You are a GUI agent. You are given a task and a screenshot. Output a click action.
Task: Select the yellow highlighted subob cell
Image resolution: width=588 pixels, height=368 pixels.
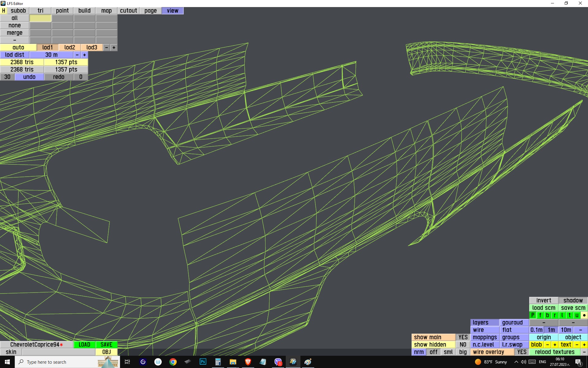pos(40,18)
